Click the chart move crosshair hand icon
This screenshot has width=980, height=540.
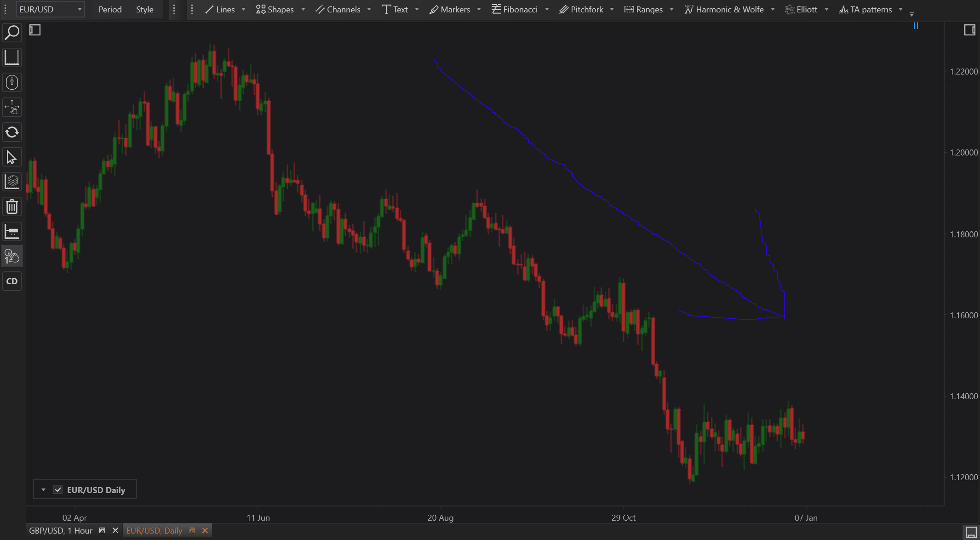point(12,107)
